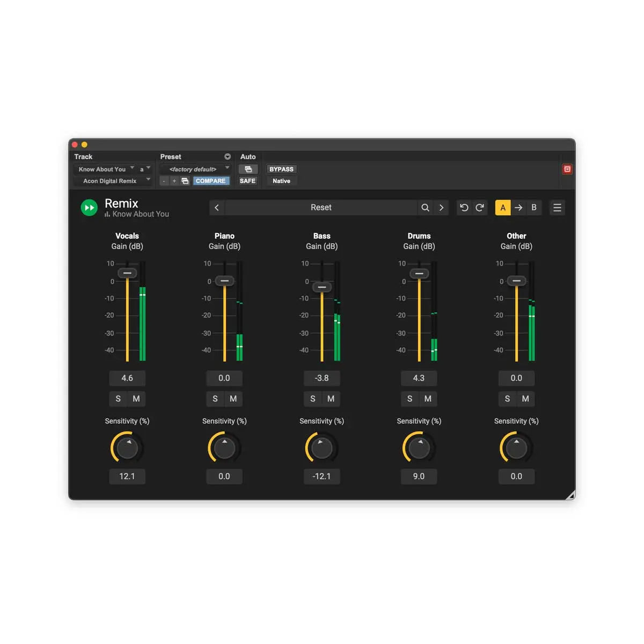The image size is (644, 644).
Task: Click the COMPARE button
Action: (210, 181)
